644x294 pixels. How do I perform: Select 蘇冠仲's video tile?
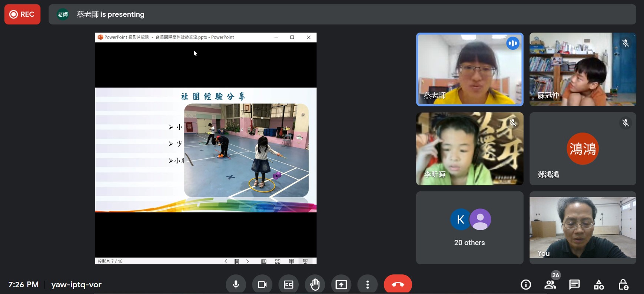point(582,69)
